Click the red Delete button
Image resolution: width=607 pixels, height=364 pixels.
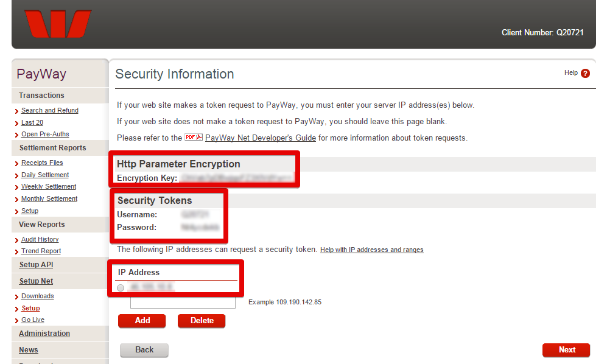click(x=202, y=321)
